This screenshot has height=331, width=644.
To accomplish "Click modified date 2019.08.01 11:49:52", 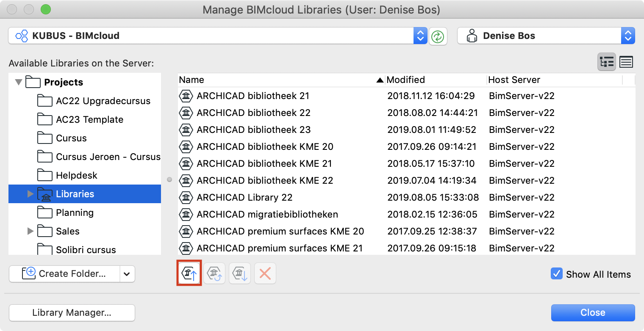I will click(432, 130).
